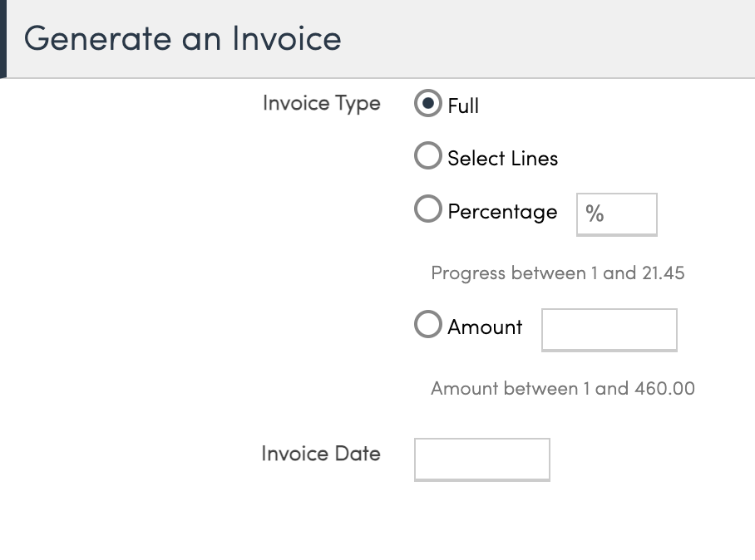Click empty area of gray header bar
This screenshot has width=755, height=560.
click(565, 39)
